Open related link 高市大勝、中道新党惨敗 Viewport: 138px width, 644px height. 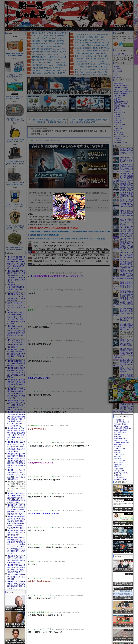tap(73, 252)
